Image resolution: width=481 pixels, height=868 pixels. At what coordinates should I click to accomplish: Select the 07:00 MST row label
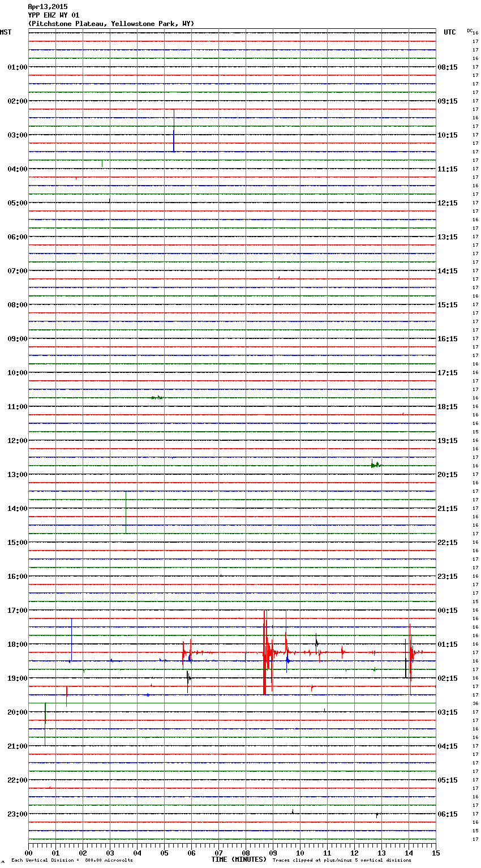coord(18,271)
